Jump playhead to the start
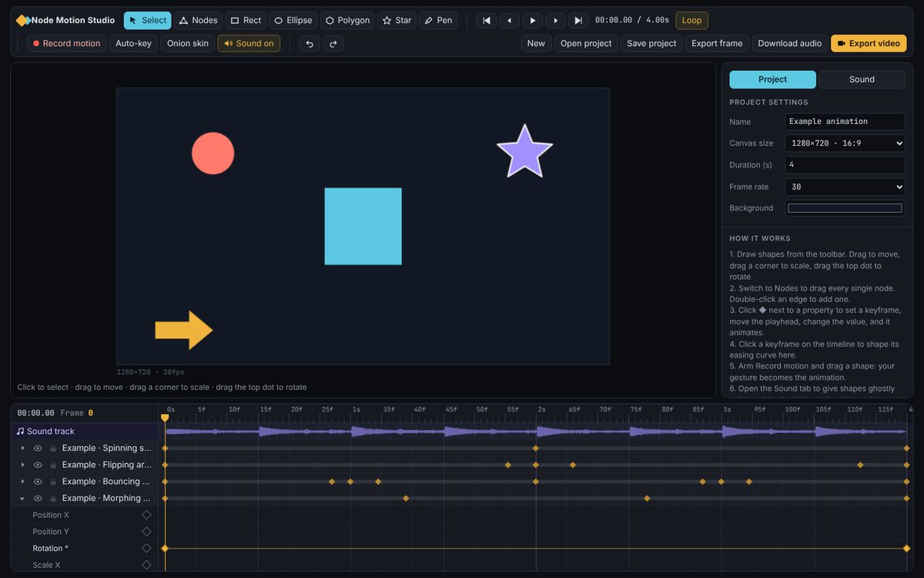This screenshot has height=578, width=924. pos(487,21)
